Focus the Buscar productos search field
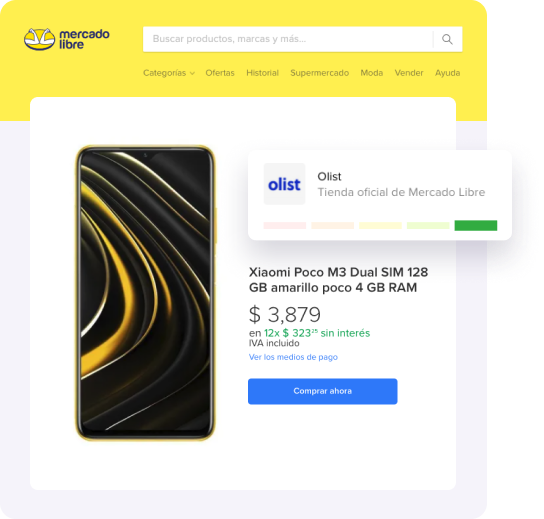This screenshot has width=544, height=519. (x=288, y=39)
